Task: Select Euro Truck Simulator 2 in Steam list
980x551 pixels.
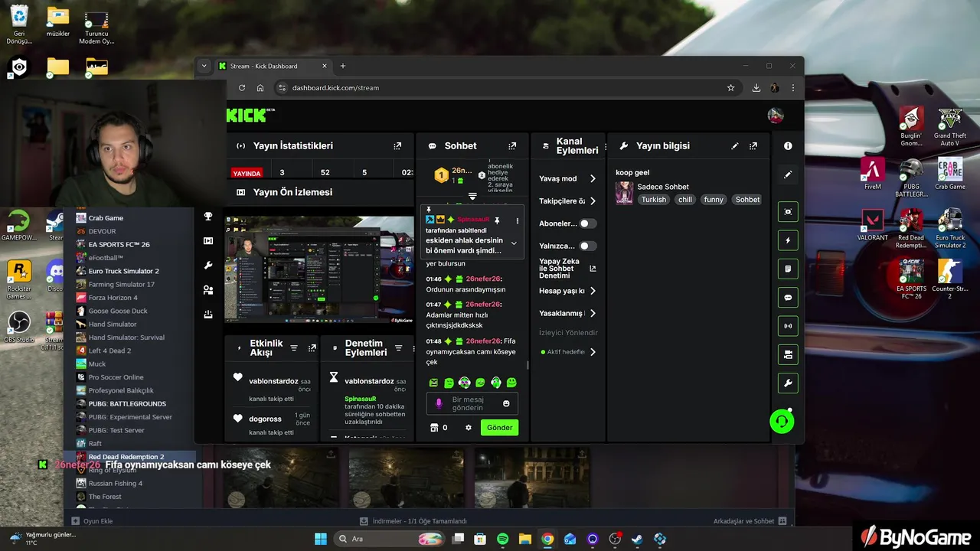Action: (123, 271)
